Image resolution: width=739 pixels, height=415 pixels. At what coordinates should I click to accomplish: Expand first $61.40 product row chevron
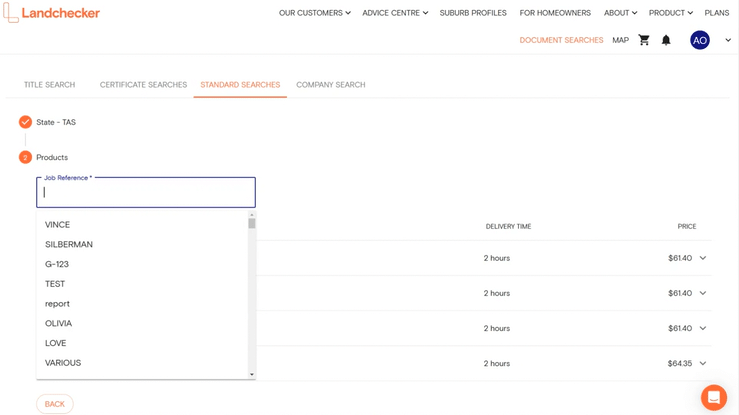click(x=703, y=258)
